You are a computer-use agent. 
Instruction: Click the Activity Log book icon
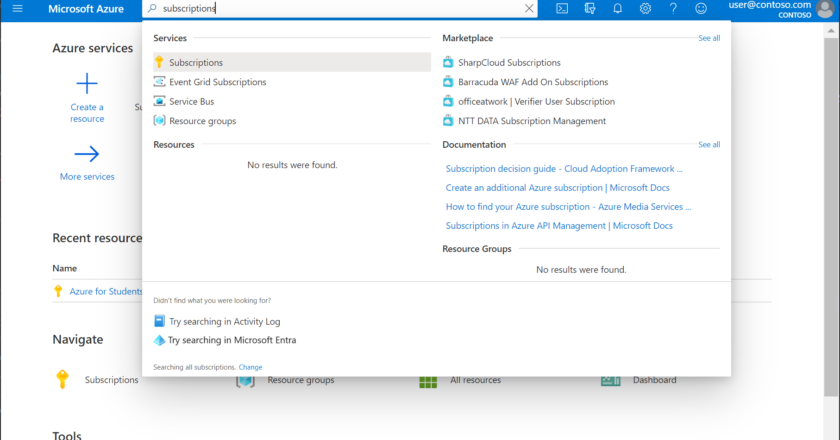(x=159, y=321)
